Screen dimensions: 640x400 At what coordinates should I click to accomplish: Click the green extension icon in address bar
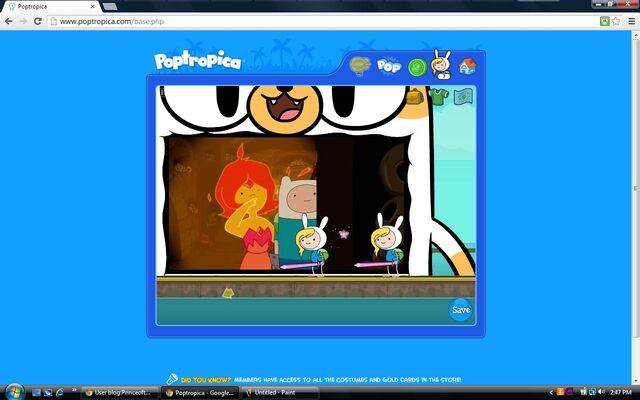pyautogui.click(x=604, y=21)
